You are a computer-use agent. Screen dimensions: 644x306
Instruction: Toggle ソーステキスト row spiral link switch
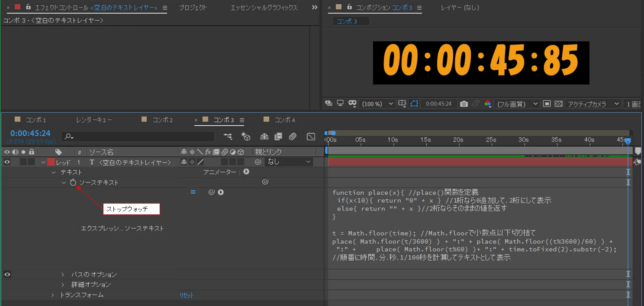point(265,182)
